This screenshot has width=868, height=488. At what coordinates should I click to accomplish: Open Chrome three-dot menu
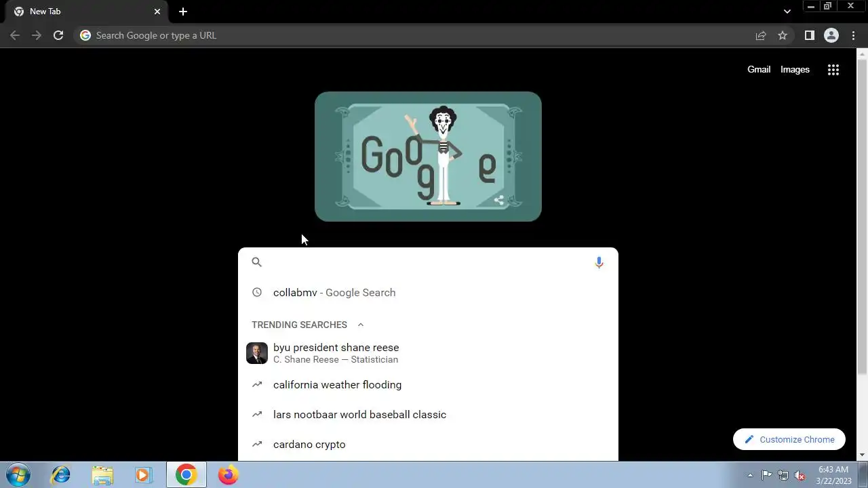[x=853, y=35]
